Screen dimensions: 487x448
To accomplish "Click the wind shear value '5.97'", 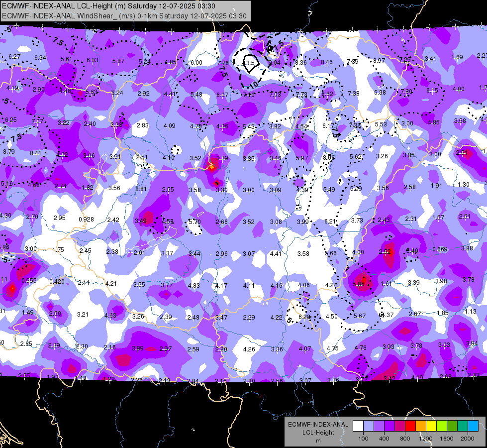I will point(302,158).
